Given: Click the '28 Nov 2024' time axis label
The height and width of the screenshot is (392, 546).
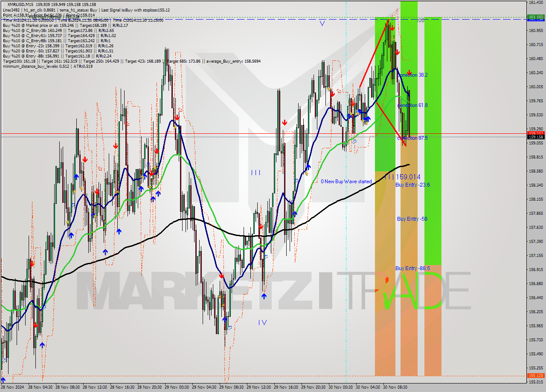Looking at the screenshot, I should click(13, 387).
